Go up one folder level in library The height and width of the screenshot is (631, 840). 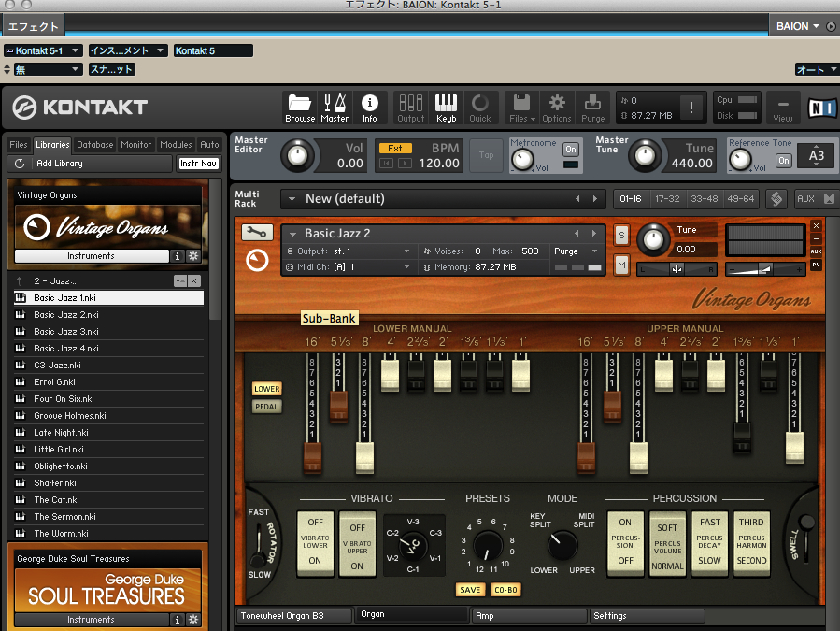pyautogui.click(x=20, y=281)
